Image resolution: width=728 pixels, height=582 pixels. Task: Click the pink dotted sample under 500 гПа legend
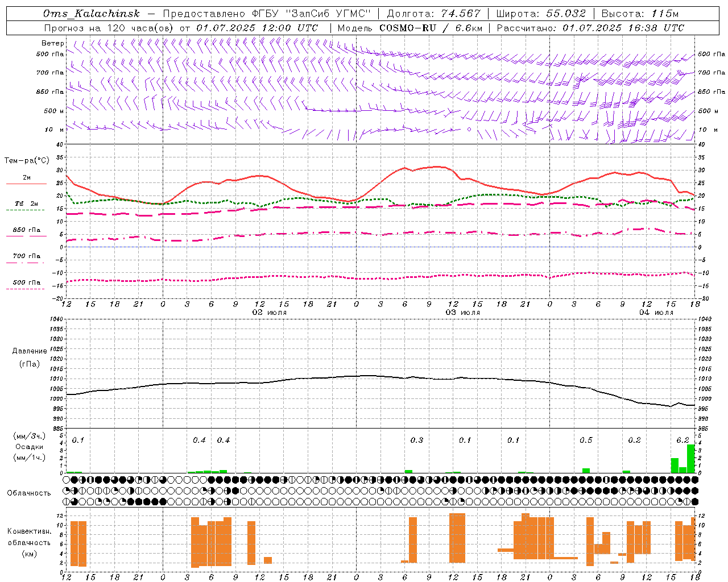[x=25, y=289]
